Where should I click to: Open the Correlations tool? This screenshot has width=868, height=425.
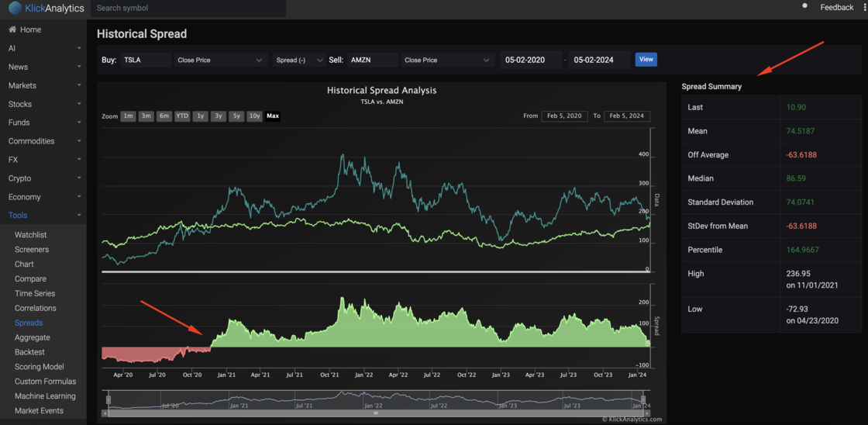[35, 308]
